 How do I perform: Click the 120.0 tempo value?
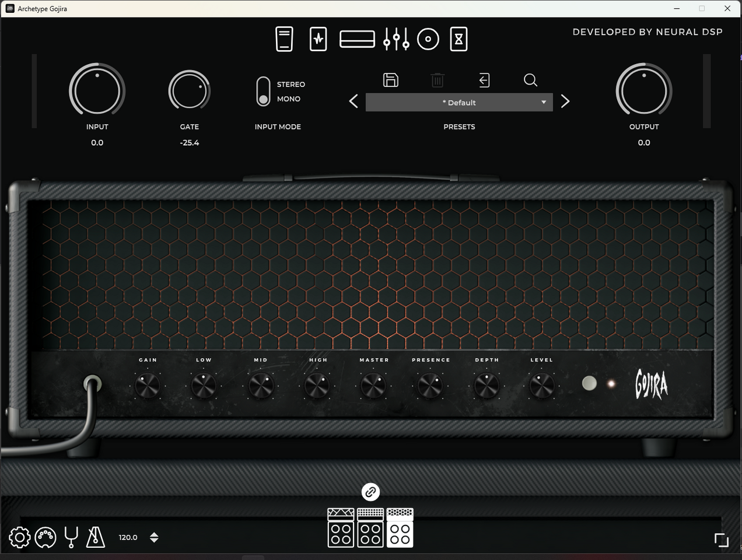[x=128, y=537]
